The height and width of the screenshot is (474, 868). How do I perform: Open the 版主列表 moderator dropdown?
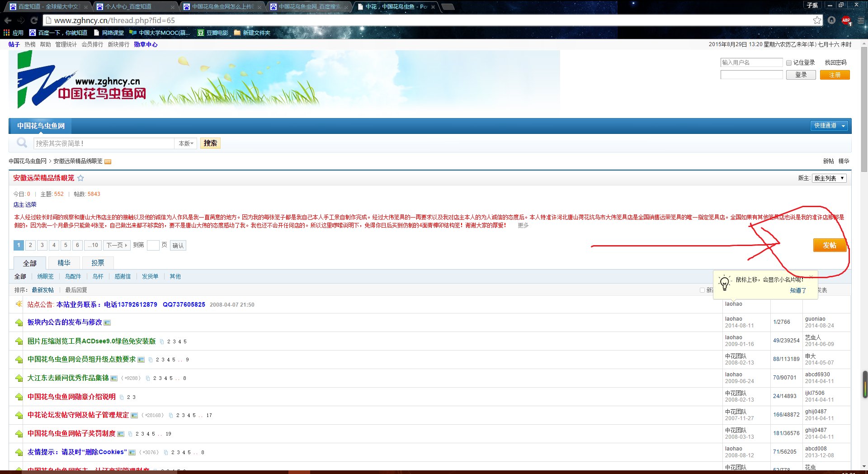pos(829,178)
